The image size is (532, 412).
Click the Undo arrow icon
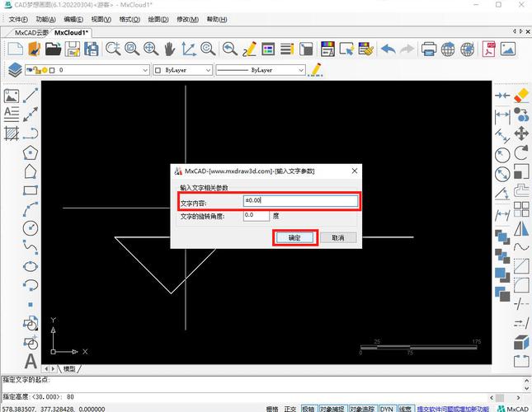pos(388,49)
